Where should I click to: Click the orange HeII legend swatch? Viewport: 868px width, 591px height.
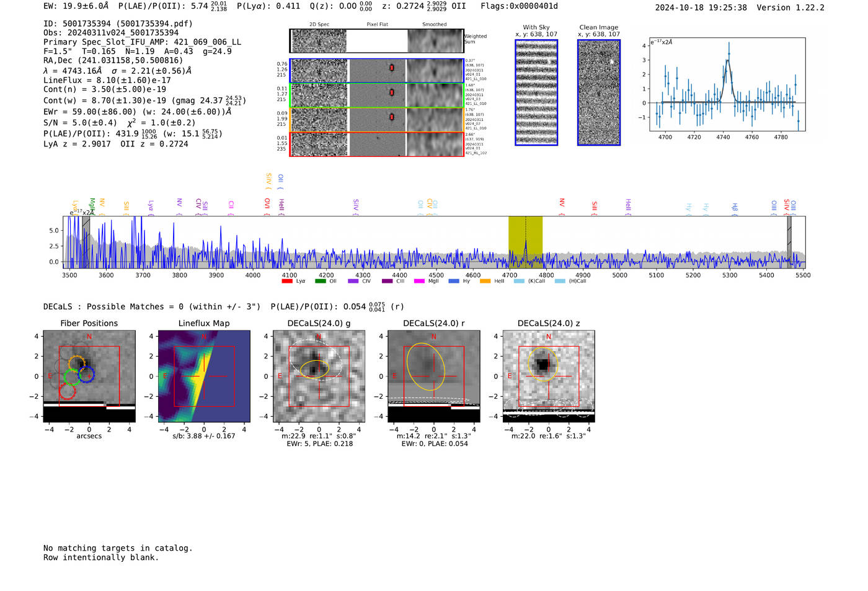(x=485, y=282)
